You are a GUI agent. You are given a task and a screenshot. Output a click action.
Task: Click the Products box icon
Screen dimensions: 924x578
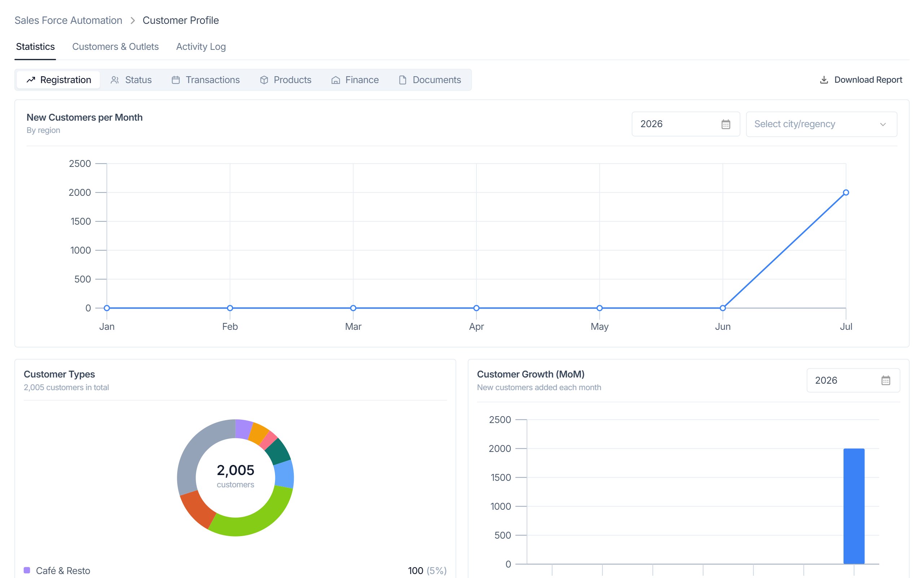264,80
